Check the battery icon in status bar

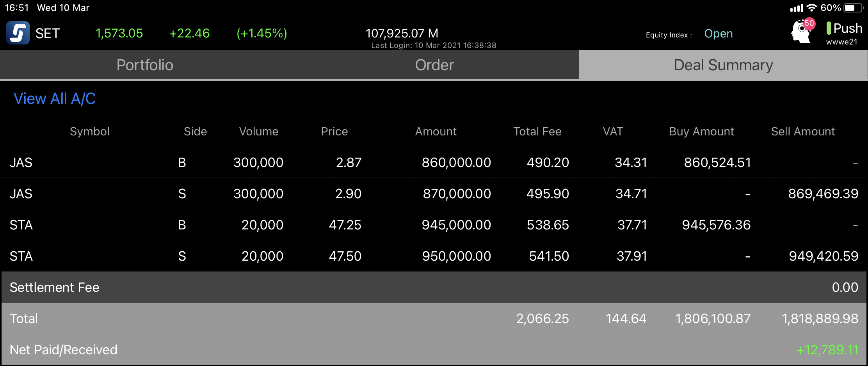tap(854, 8)
